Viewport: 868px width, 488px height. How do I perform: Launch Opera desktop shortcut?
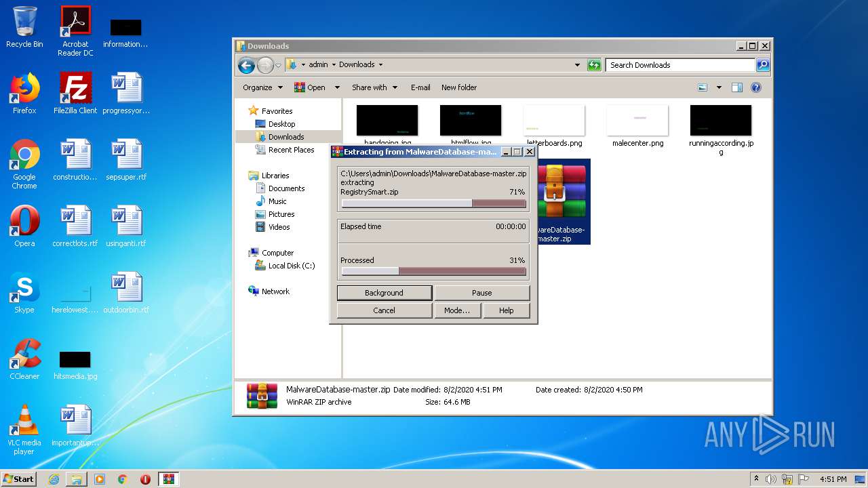[24, 226]
